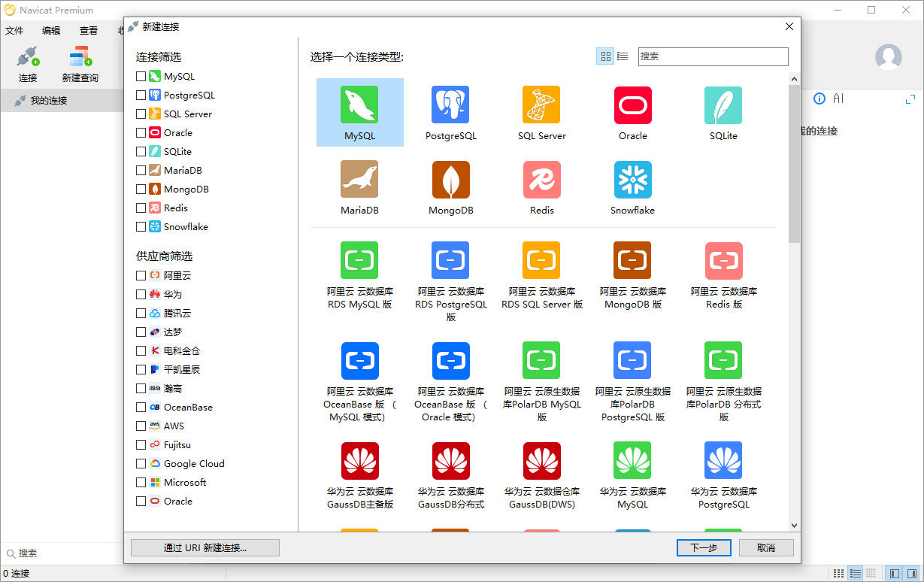The width and height of the screenshot is (924, 582).
Task: Pick the Snowflake connection type
Action: [632, 180]
